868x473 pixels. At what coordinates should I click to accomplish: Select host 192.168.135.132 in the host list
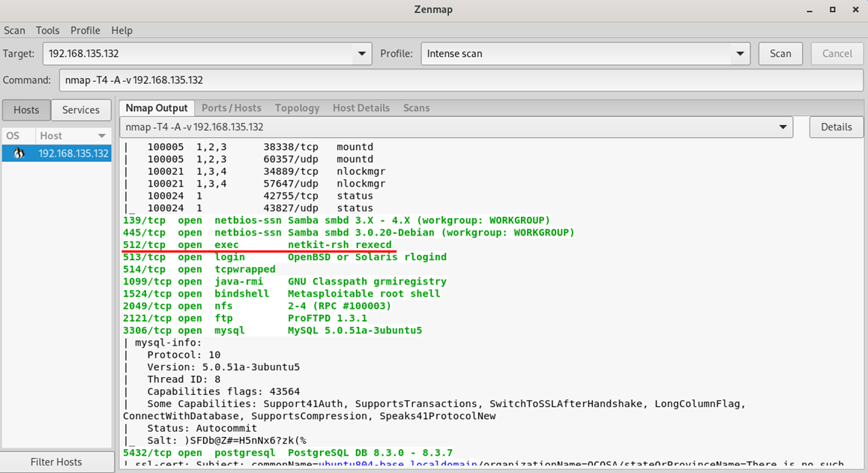[x=56, y=154]
